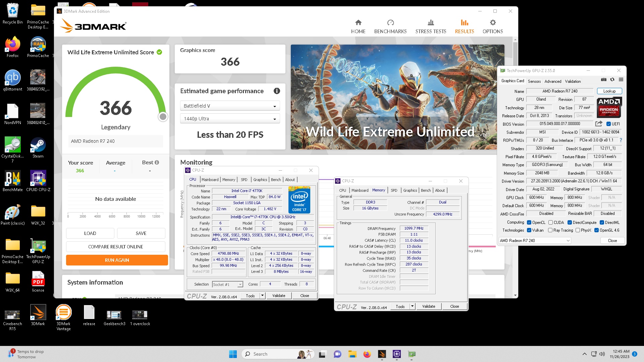The height and width of the screenshot is (362, 644).
Task: Toggle the PhysX checkbox
Action: (578, 230)
